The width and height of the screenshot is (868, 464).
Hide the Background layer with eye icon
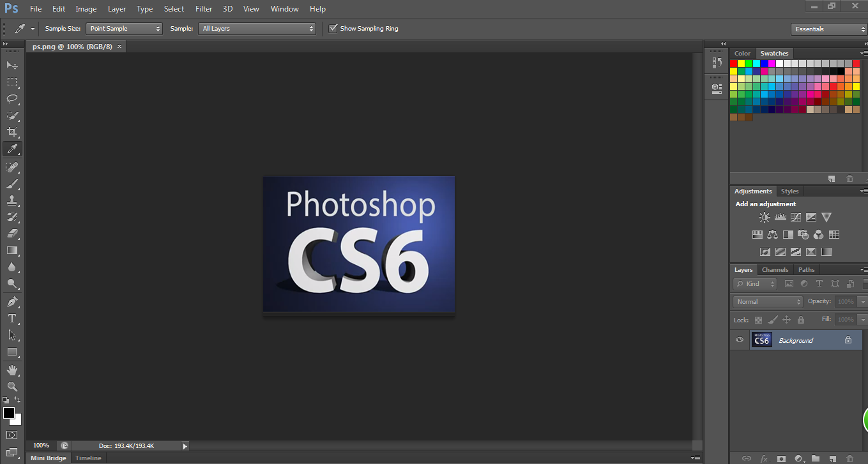click(740, 340)
